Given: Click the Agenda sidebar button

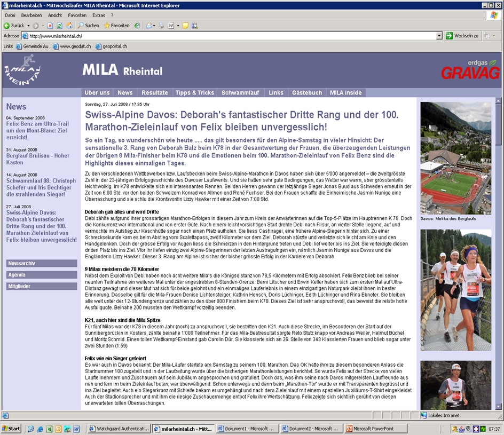Looking at the screenshot, I should tap(42, 275).
